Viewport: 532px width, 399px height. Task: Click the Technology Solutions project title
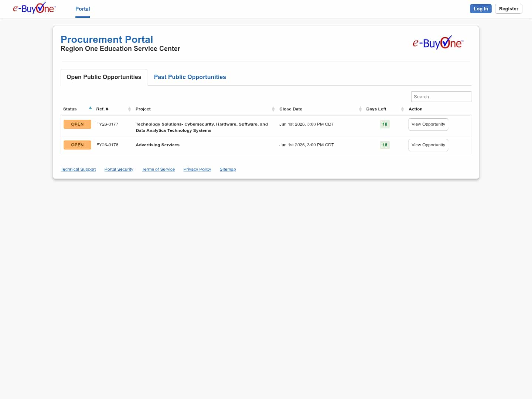[x=202, y=127]
